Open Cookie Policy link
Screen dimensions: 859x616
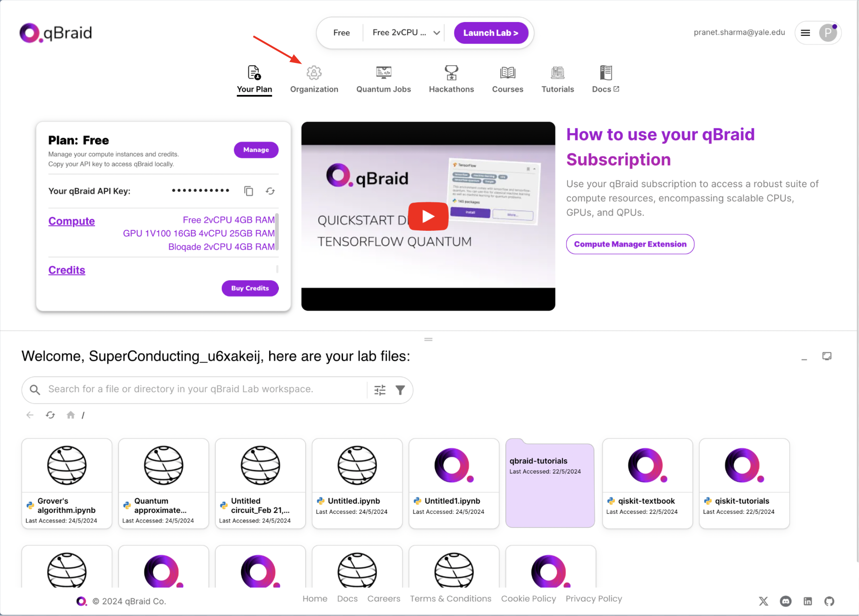click(x=528, y=599)
